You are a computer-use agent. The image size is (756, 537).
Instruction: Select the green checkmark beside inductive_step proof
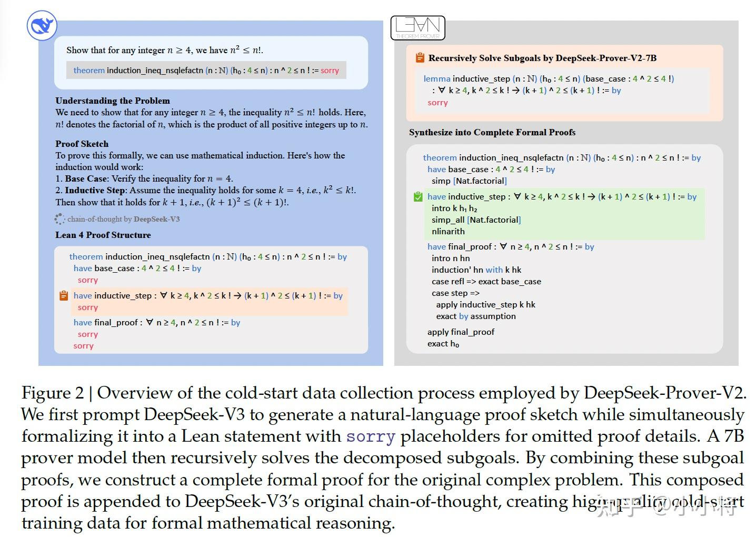point(419,196)
